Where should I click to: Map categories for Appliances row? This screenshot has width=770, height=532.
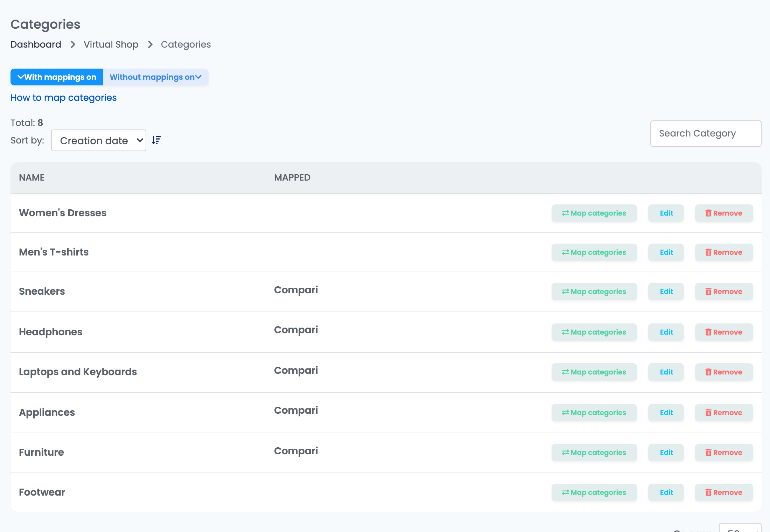(x=594, y=413)
